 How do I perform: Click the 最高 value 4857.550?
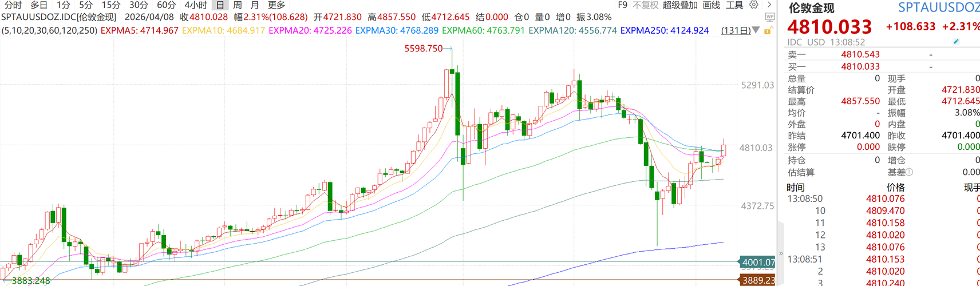coord(860,101)
